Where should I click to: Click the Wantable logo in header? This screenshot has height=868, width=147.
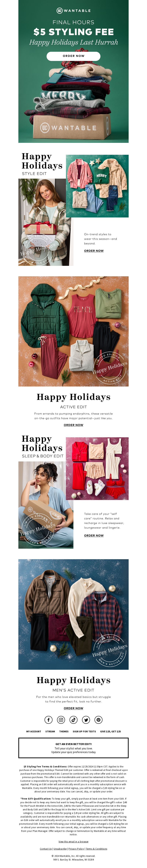73,10
